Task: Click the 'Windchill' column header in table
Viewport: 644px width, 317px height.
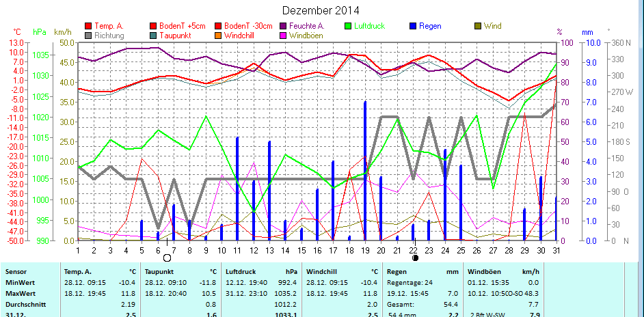Action: coord(321,271)
